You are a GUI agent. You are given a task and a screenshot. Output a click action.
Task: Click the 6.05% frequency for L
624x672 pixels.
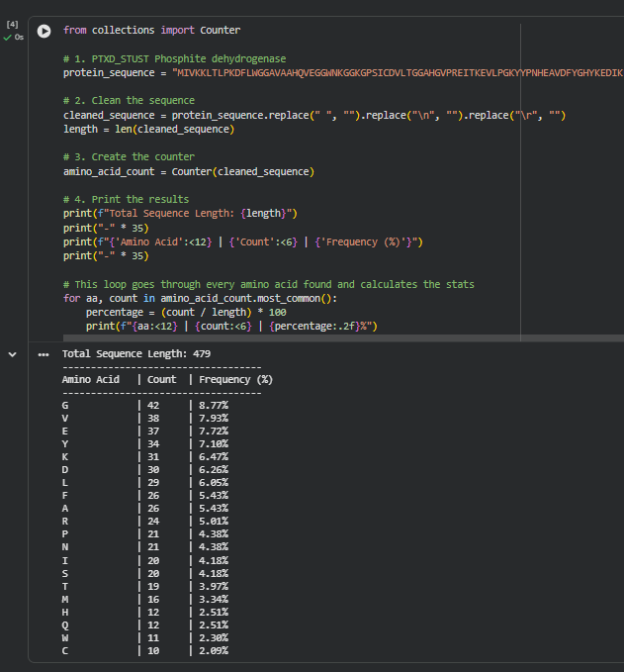click(214, 483)
